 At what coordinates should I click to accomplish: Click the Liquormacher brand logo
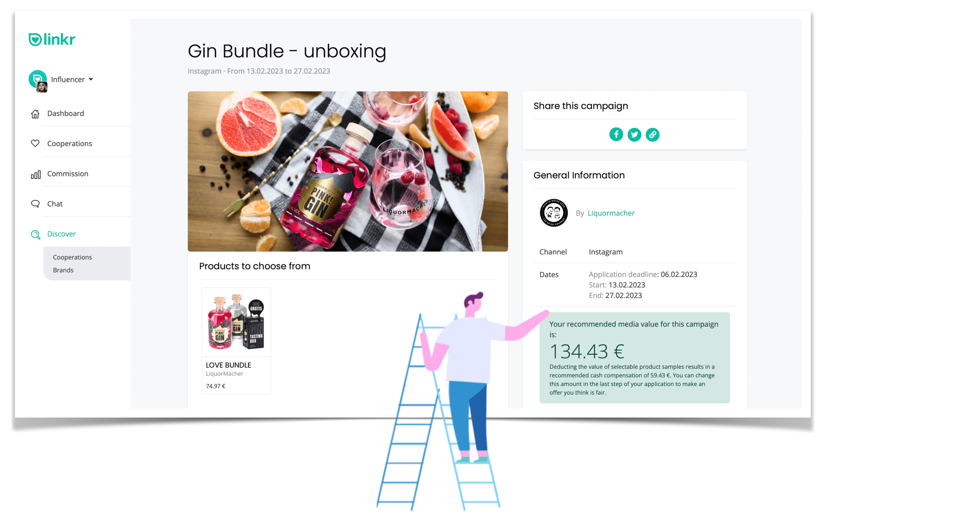pos(554,213)
